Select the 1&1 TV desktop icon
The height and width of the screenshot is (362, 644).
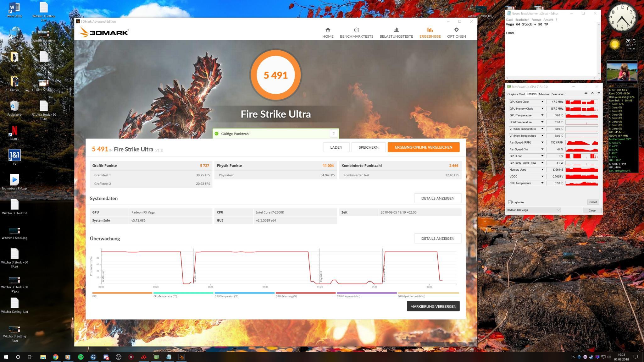pyautogui.click(x=14, y=157)
